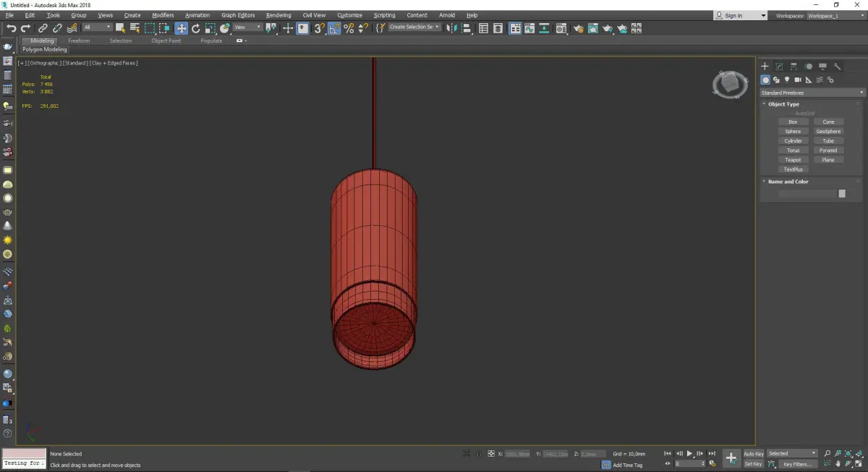
Task: Activate the Select Object tool
Action: pyautogui.click(x=120, y=28)
